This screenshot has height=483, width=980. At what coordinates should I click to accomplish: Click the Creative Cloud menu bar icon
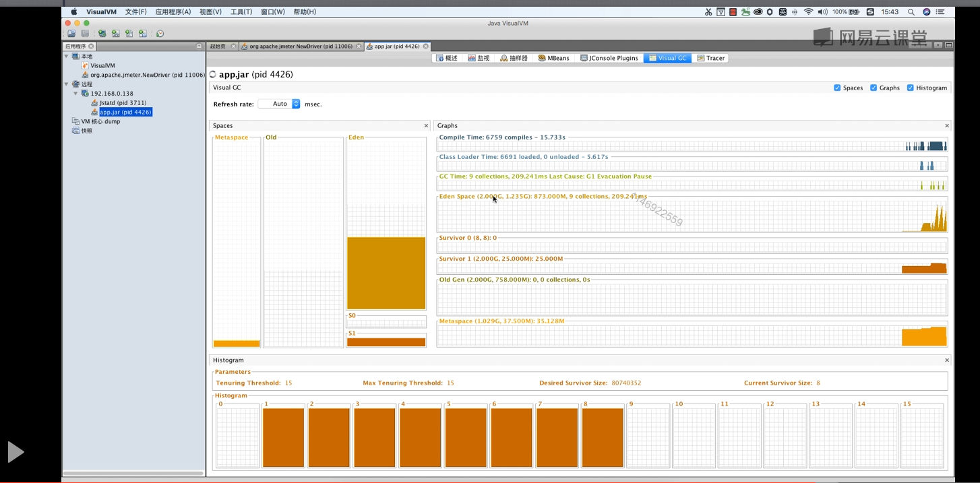pyautogui.click(x=758, y=11)
